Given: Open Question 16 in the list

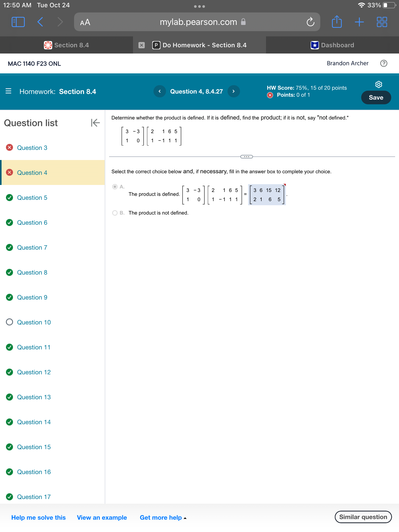Looking at the screenshot, I should click(52, 472).
